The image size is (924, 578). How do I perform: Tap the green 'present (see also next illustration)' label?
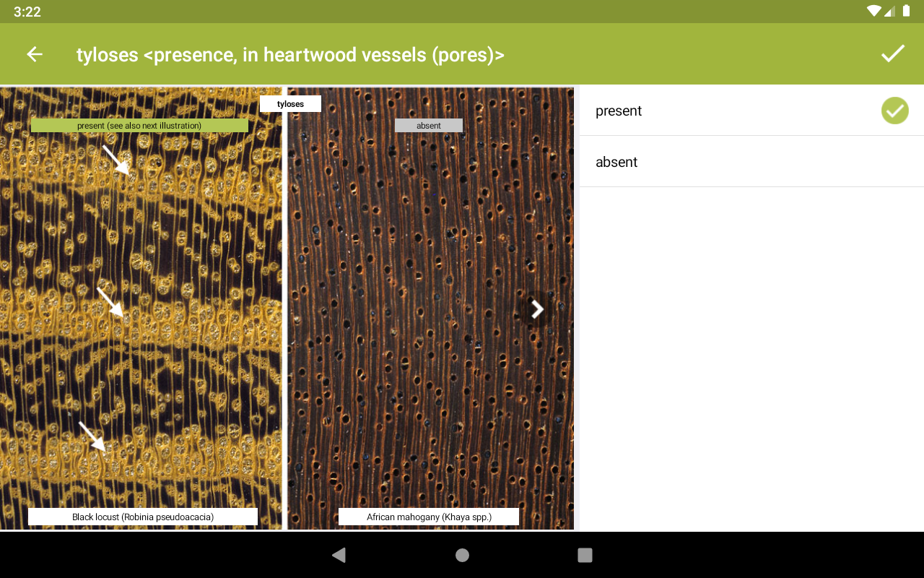tap(139, 126)
